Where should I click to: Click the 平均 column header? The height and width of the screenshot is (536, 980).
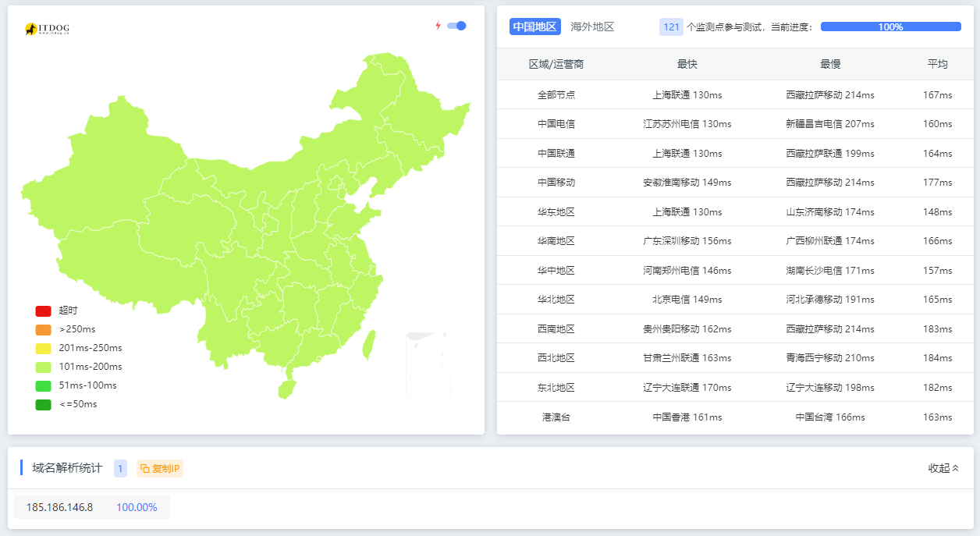(x=937, y=64)
